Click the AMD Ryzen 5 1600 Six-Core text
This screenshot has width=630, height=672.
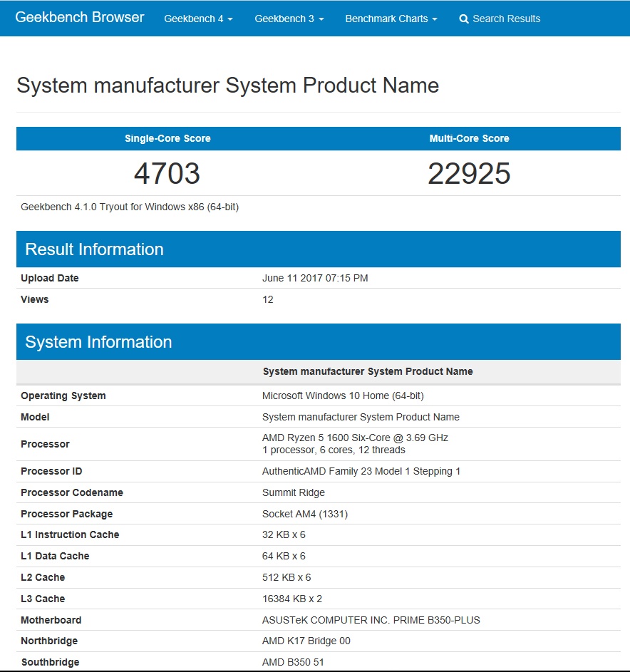point(356,438)
